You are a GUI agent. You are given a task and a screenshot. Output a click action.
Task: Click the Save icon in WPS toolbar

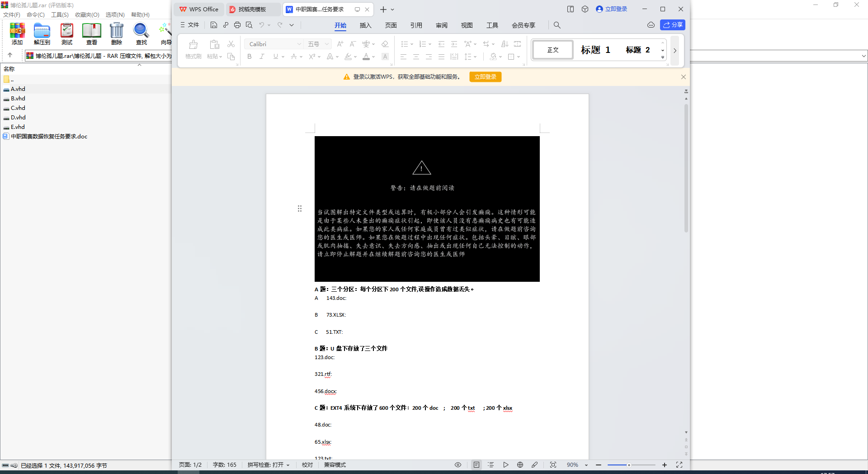[214, 25]
